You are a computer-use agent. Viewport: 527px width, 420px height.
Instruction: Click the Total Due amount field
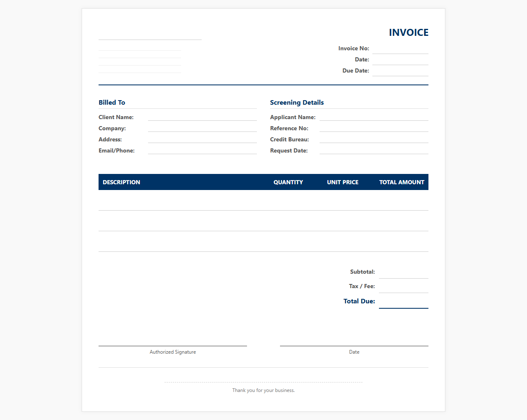click(404, 301)
